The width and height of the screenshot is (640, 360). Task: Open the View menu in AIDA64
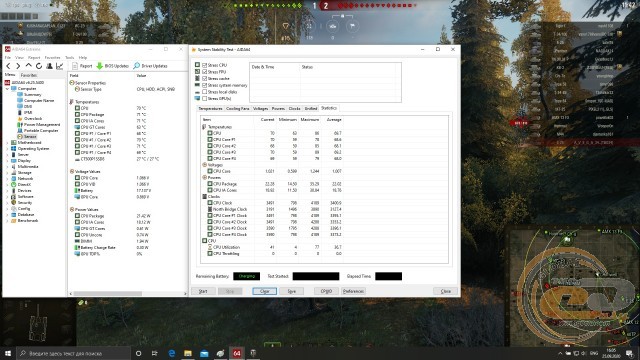coord(19,58)
